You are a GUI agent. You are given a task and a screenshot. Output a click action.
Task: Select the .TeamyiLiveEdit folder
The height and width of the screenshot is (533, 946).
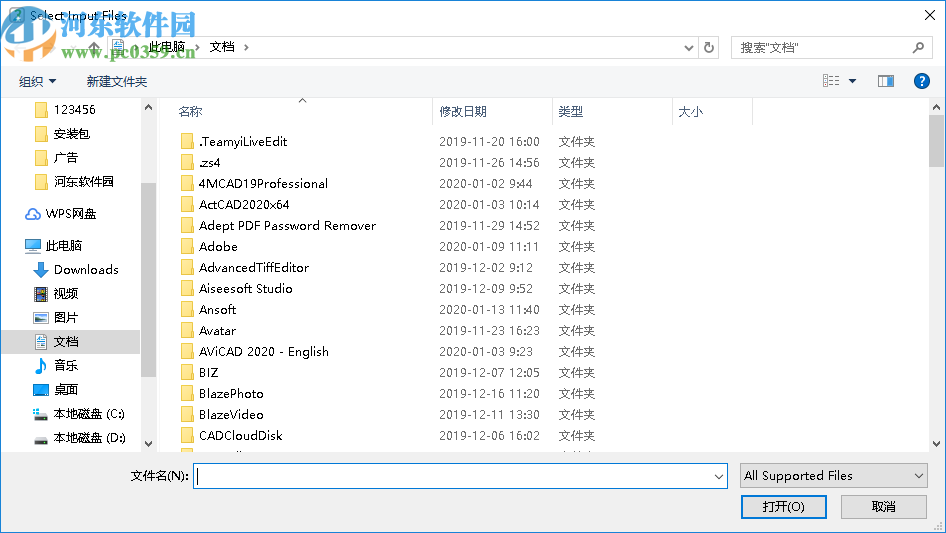pyautogui.click(x=234, y=141)
